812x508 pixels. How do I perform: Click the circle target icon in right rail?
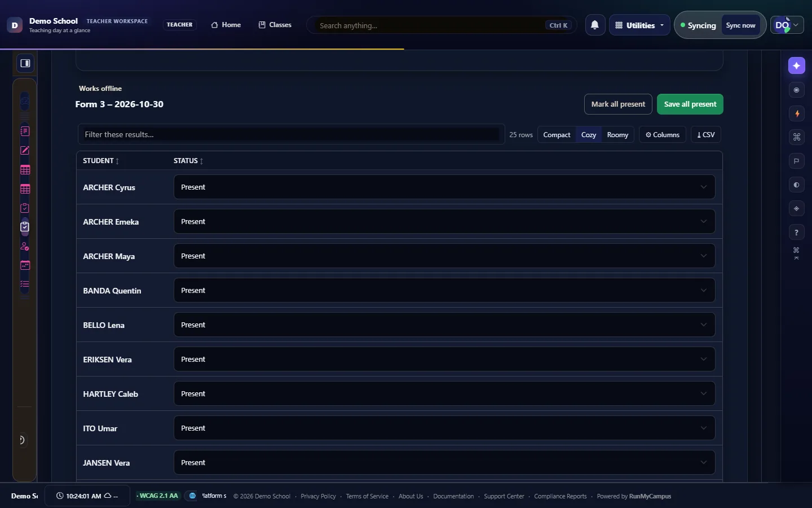pos(797,90)
